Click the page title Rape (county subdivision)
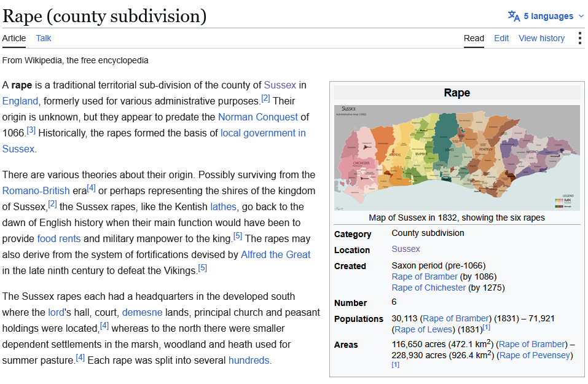Screen dimensions: 588x384 [x=104, y=16]
